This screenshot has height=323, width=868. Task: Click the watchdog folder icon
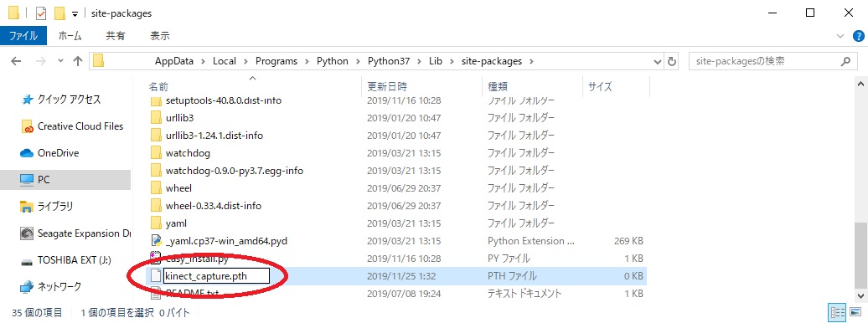point(156,152)
